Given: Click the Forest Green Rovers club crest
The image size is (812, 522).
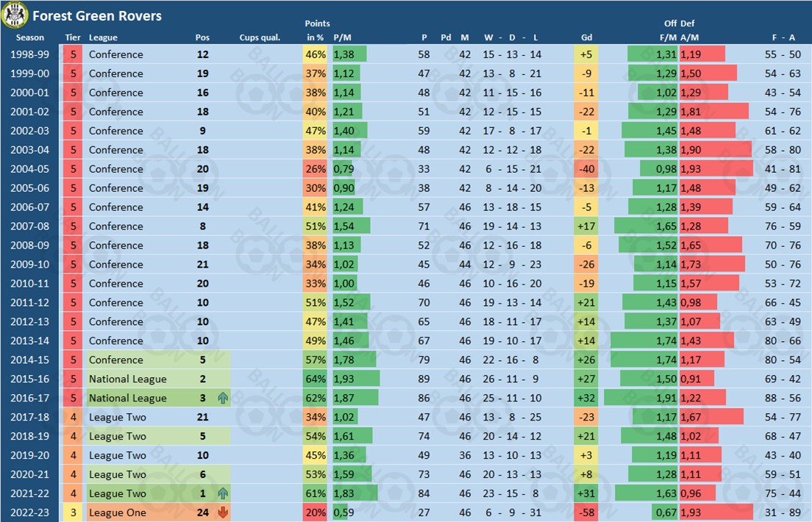Looking at the screenshot, I should click(x=15, y=15).
